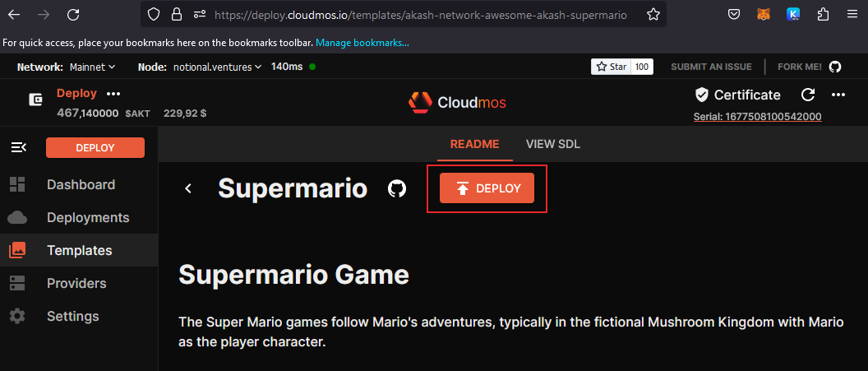This screenshot has width=868, height=371.
Task: Click the wallet icon near Deploy
Action: click(36, 100)
